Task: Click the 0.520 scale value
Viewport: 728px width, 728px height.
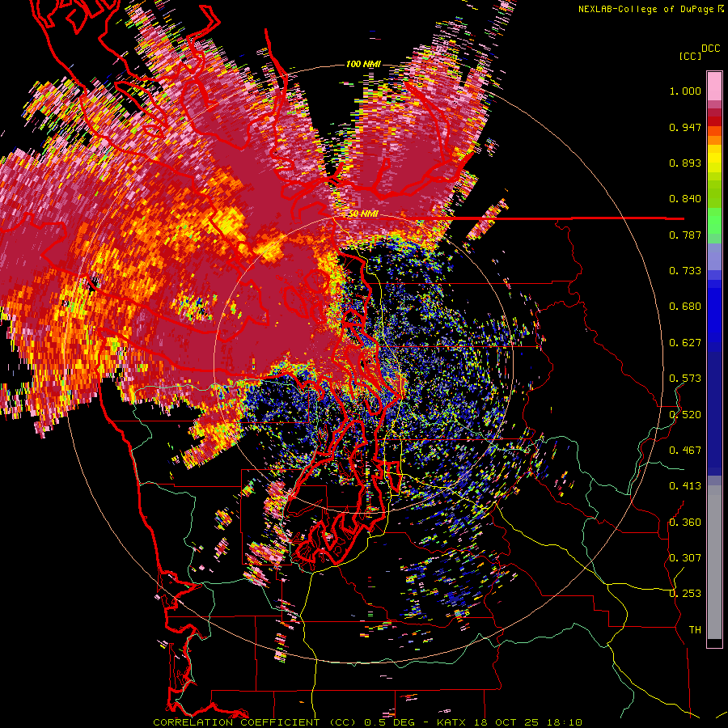Action: click(x=685, y=415)
